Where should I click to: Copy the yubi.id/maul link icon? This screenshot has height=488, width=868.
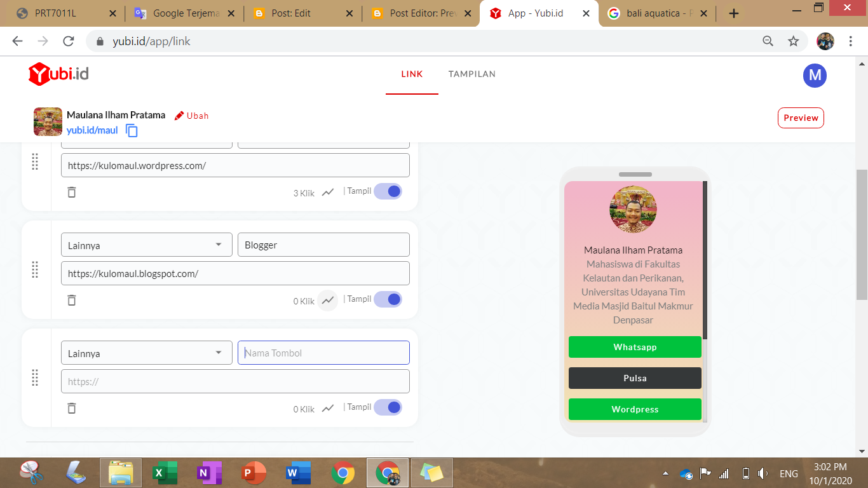(x=132, y=131)
